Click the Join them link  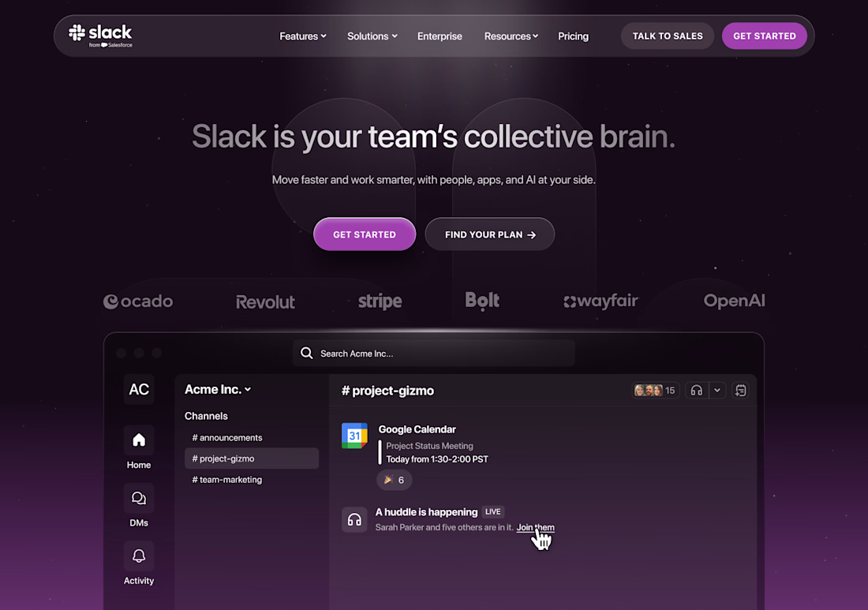pos(535,527)
